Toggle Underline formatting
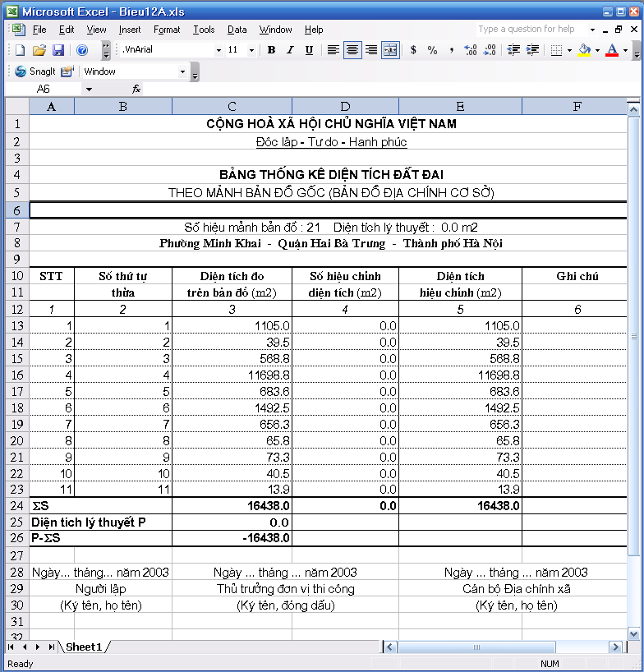Viewport: 644px width, 672px height. point(309,50)
